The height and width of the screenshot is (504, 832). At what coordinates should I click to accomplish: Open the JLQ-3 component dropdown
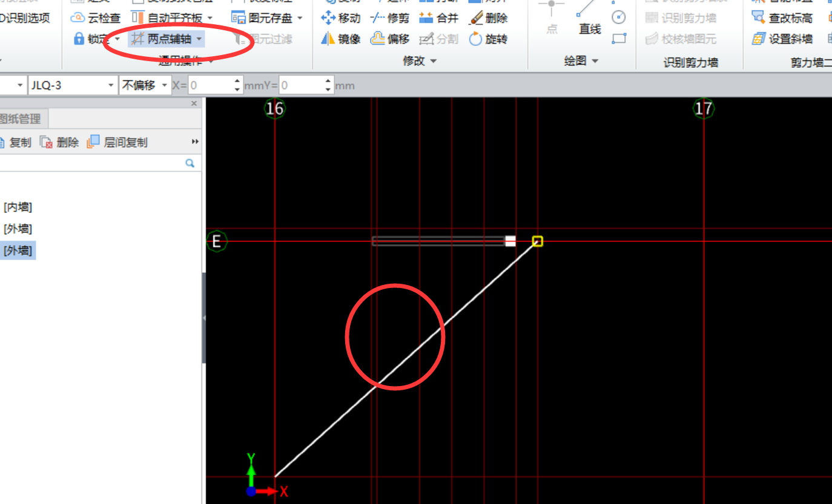pyautogui.click(x=111, y=85)
